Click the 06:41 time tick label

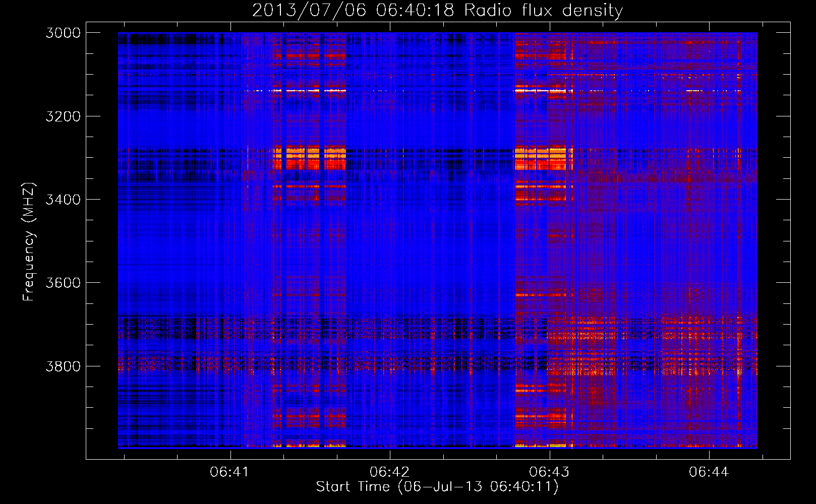pyautogui.click(x=229, y=472)
